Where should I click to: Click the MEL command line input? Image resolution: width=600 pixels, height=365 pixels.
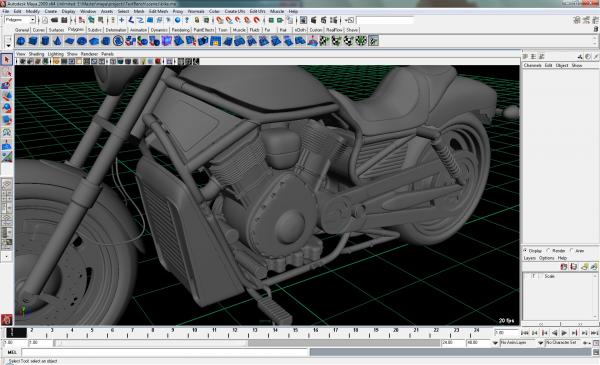[x=165, y=352]
